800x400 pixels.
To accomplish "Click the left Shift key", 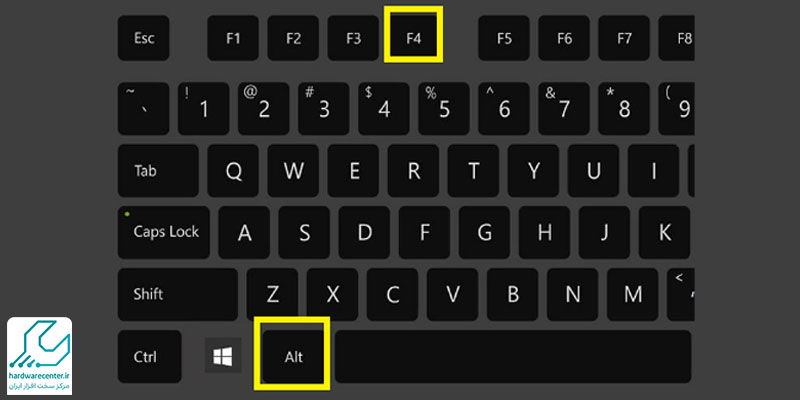I will tap(178, 294).
